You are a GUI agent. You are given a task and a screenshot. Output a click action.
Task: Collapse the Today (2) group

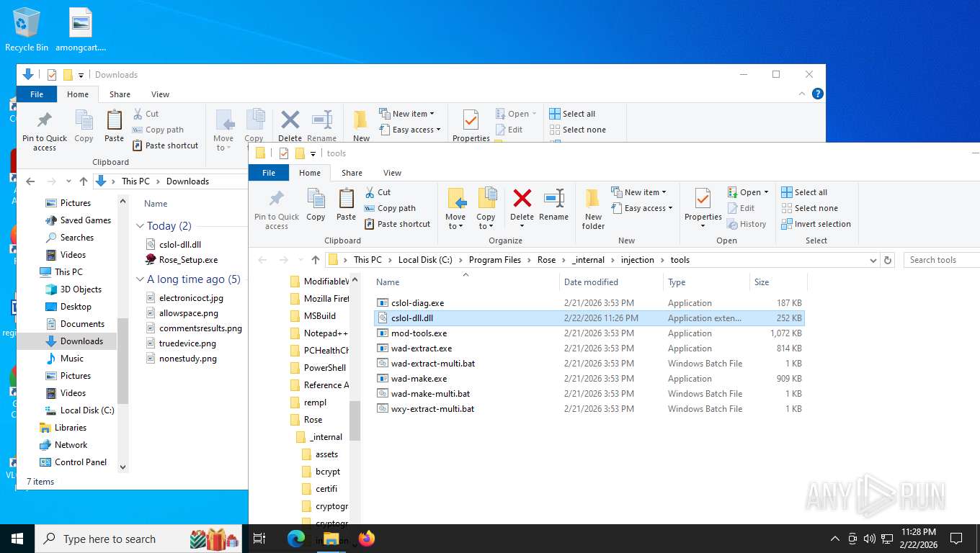pos(140,226)
